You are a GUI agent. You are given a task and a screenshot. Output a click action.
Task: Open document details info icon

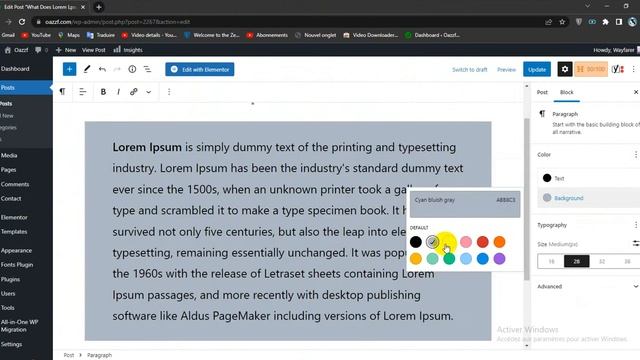tap(132, 69)
